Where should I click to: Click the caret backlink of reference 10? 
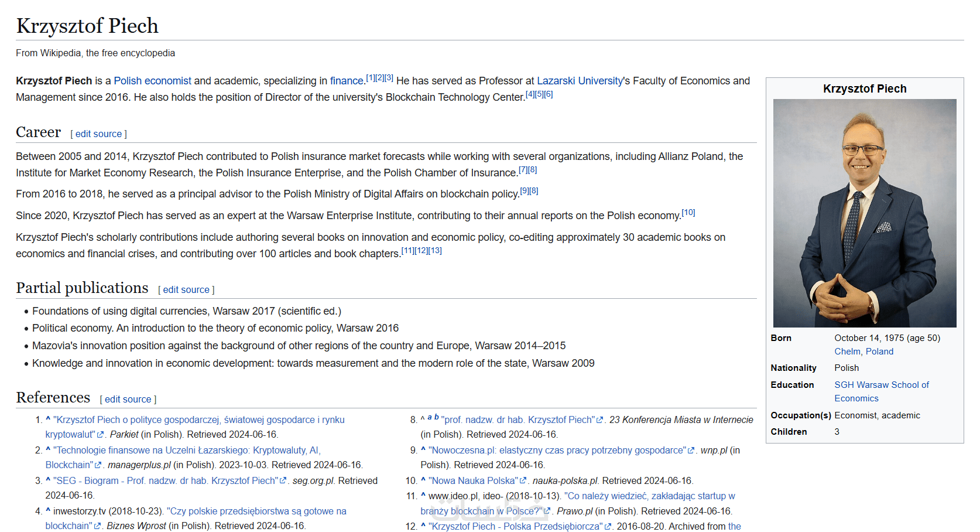point(423,480)
